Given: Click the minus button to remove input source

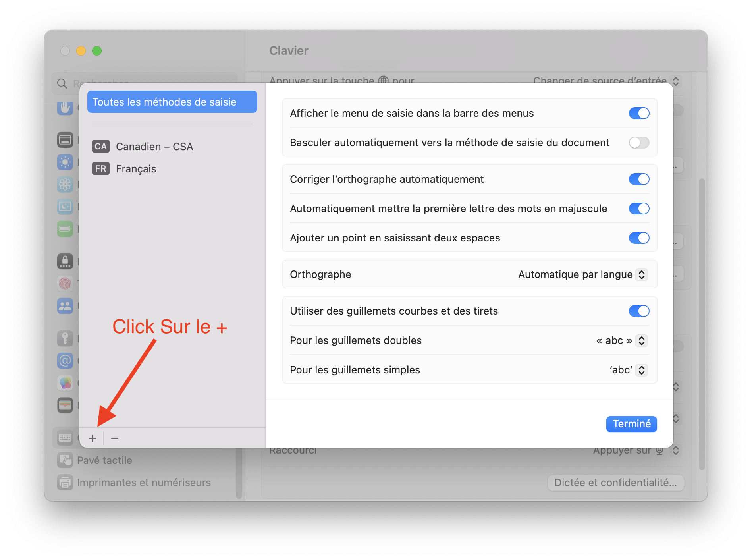Looking at the screenshot, I should click(x=115, y=438).
